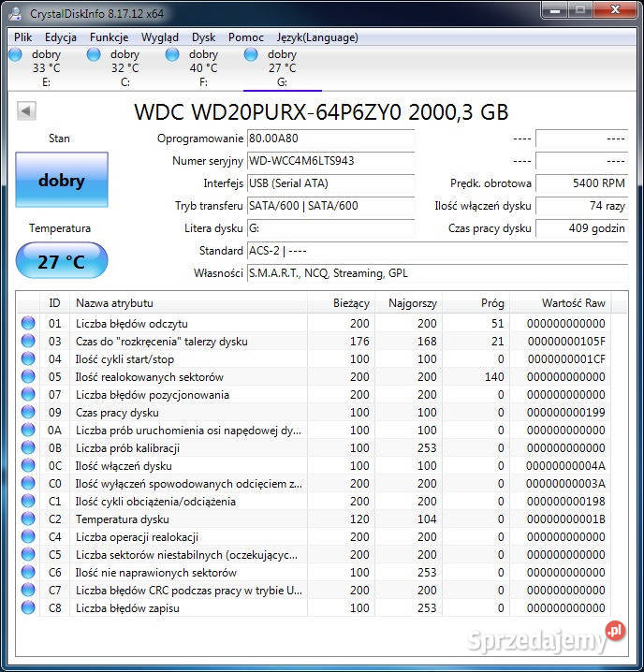Select disk G: at 27 °C
The width and height of the screenshot is (644, 672).
[282, 68]
